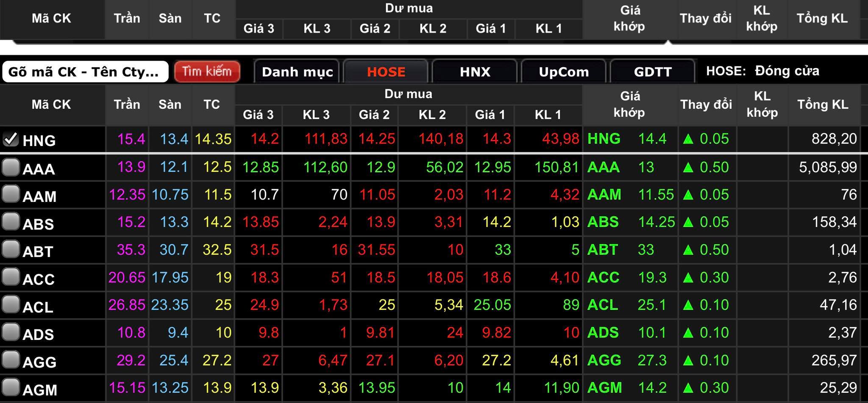Select the ABS row checkbox
Viewport: 868px width, 403px height.
[x=11, y=222]
